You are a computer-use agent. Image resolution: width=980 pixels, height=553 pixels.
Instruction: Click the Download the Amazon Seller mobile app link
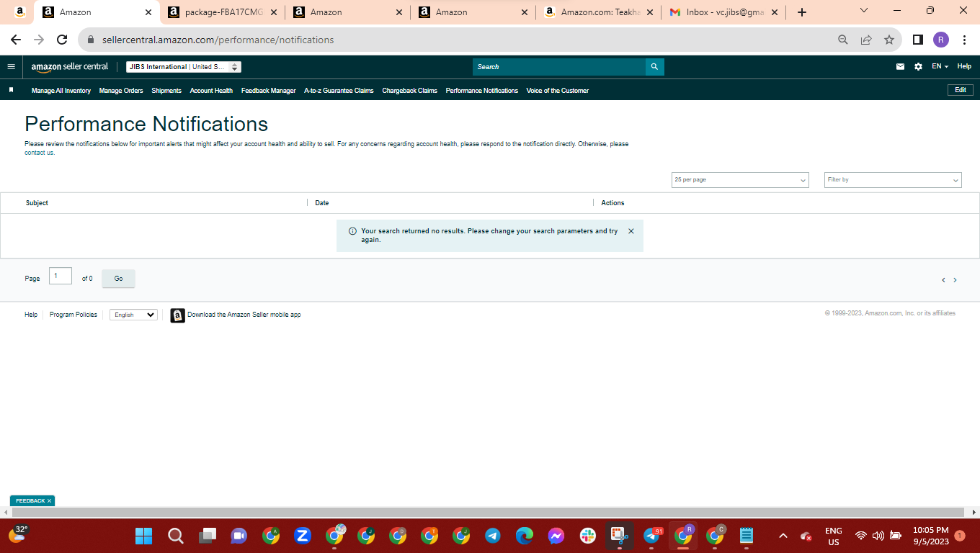(244, 315)
